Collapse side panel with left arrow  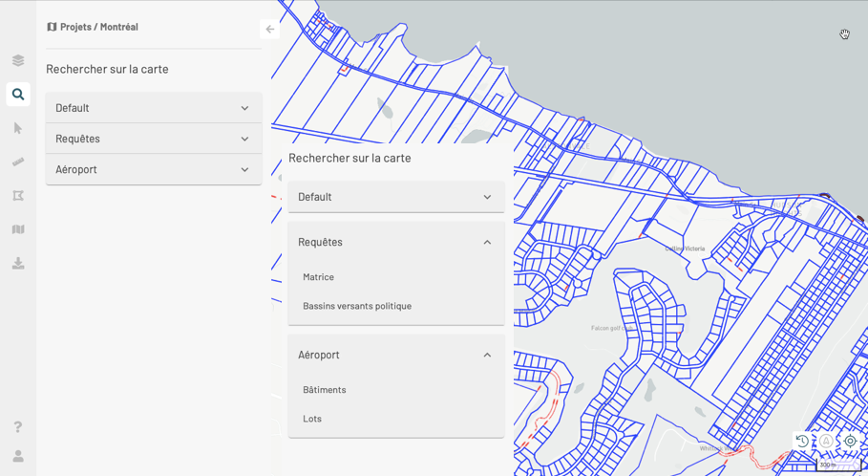coord(269,29)
